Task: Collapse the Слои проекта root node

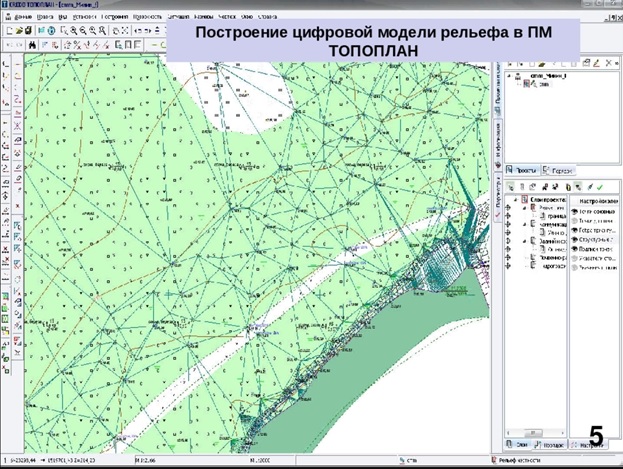Action: 516,200
